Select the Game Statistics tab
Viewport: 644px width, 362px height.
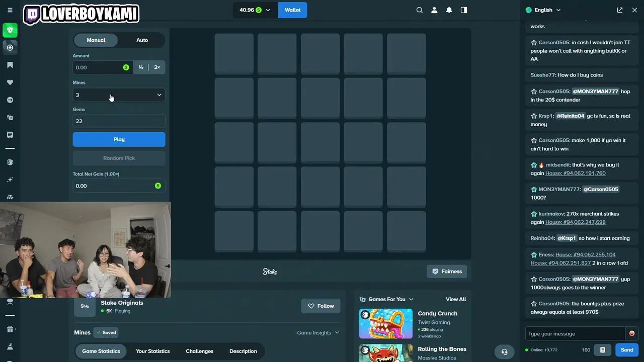click(101, 351)
